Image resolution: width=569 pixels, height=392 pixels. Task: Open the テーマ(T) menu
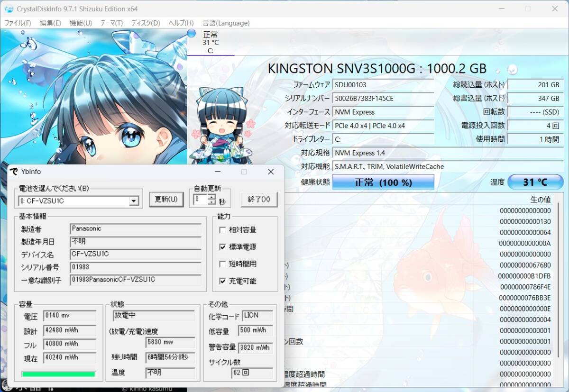[x=111, y=22]
